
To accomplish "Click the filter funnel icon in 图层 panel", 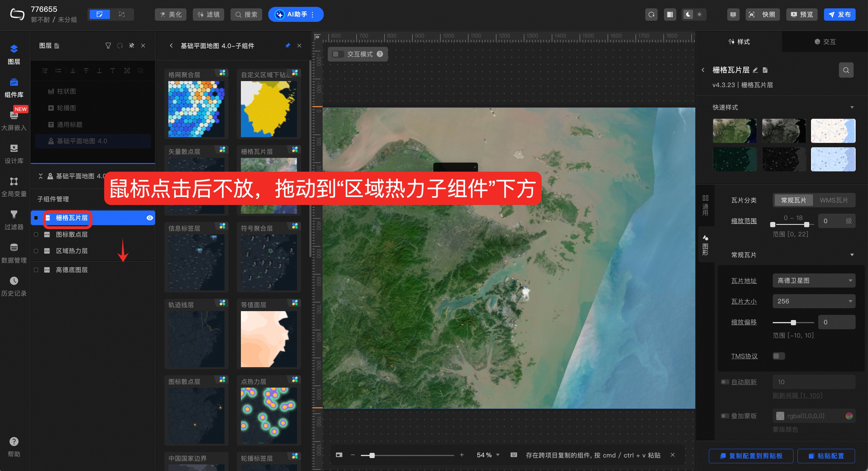I will [x=108, y=45].
